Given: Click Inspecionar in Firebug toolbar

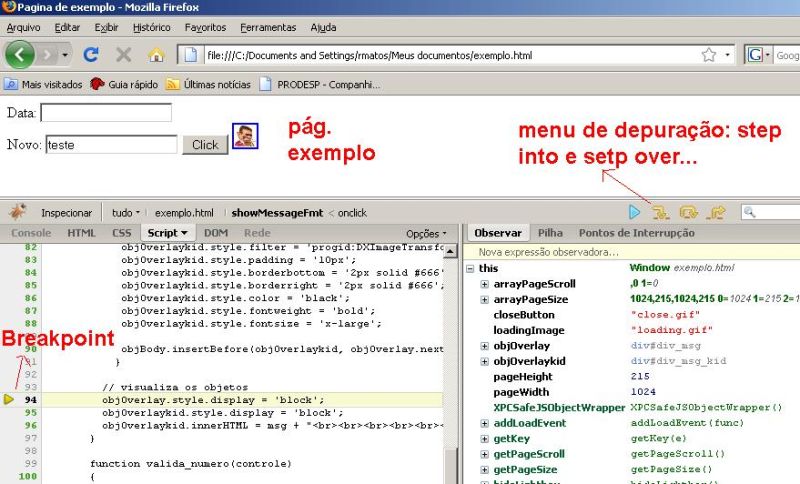Looking at the screenshot, I should pyautogui.click(x=66, y=213).
